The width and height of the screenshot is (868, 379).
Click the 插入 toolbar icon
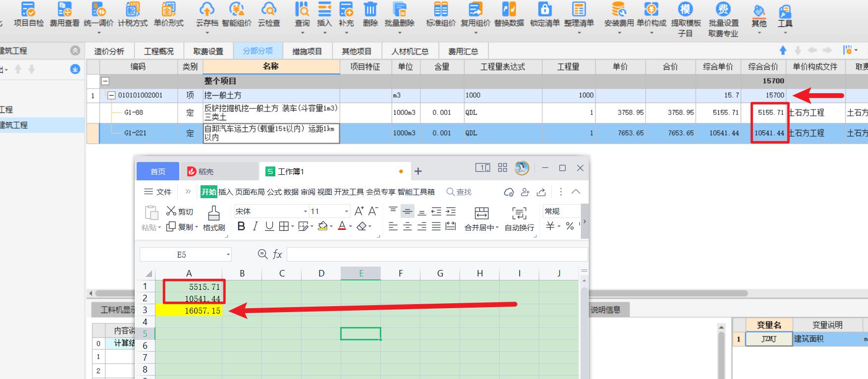click(x=324, y=9)
